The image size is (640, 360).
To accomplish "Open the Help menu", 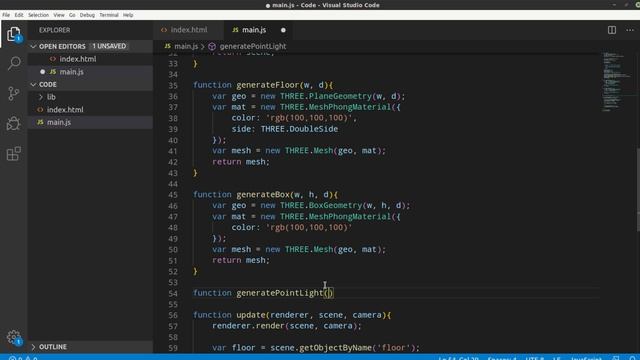I will pyautogui.click(x=128, y=15).
